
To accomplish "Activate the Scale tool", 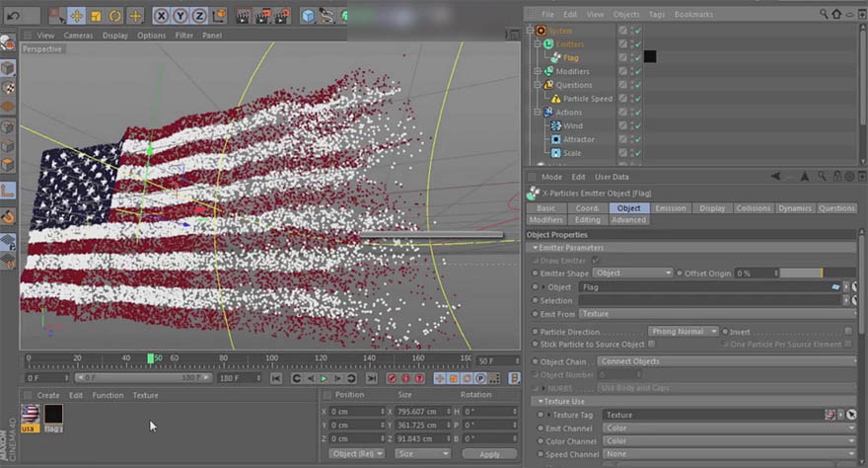I will tap(96, 16).
